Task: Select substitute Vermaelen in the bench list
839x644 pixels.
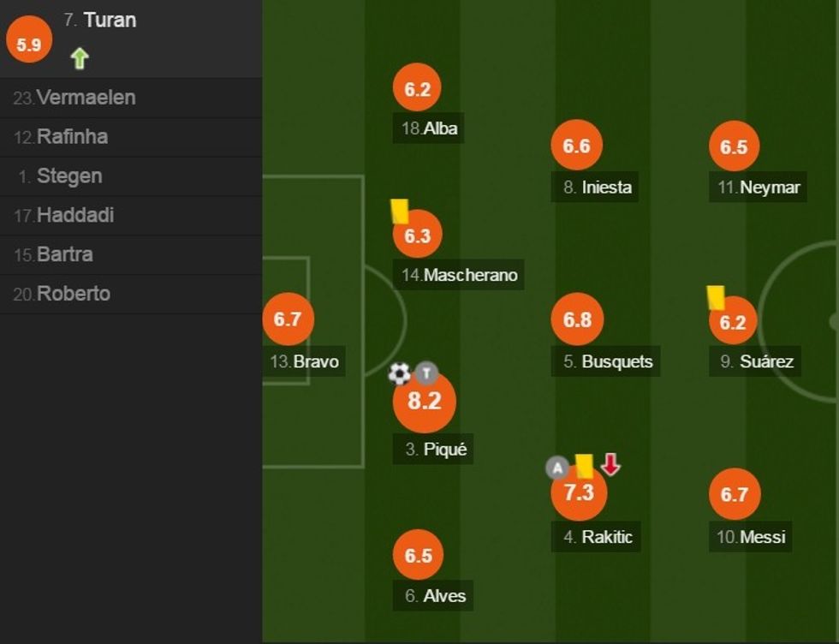Action: [x=86, y=98]
